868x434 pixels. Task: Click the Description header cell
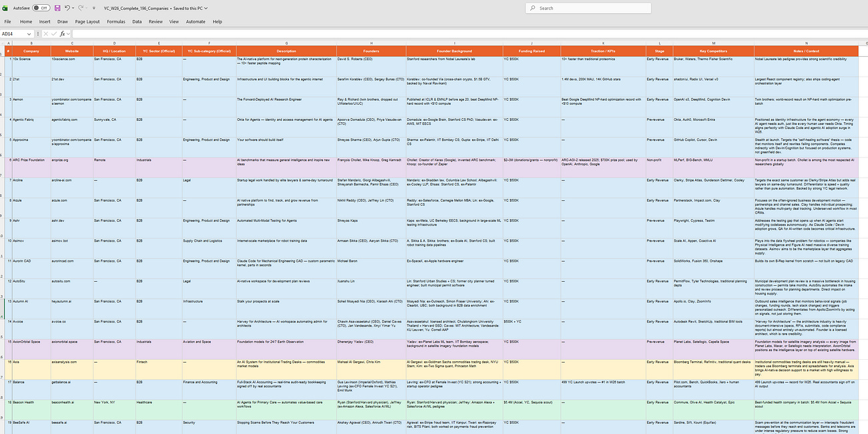click(x=286, y=51)
